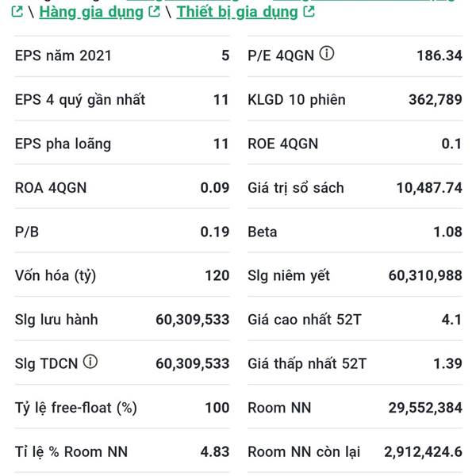Click the Tỷ lệ free-float (%) label

76,408
